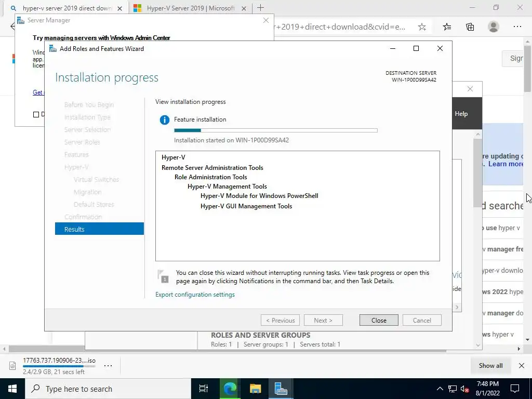
Task: Click the browser page horizontal scrollbar
Action: coord(228,349)
